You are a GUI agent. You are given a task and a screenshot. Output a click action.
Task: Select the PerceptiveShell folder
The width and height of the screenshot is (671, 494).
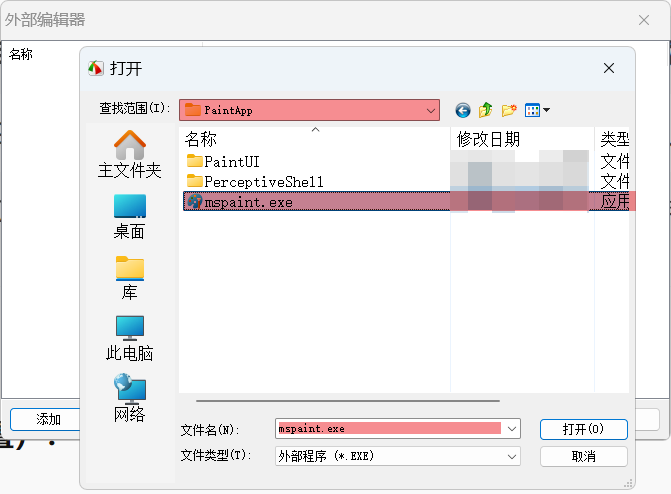[x=255, y=182]
